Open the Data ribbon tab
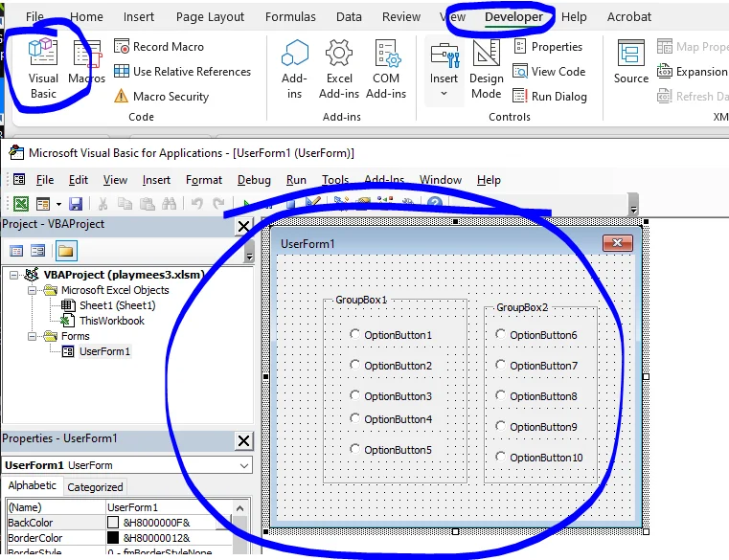 (349, 16)
